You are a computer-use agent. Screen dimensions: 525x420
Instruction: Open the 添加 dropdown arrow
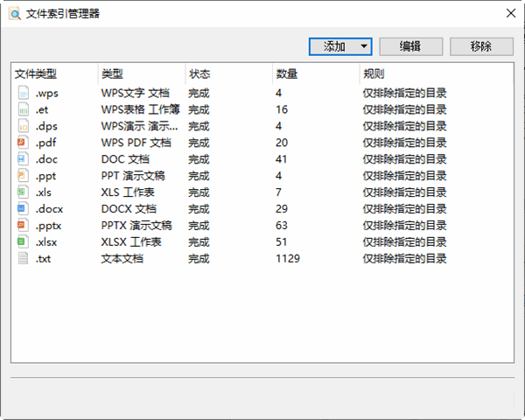(364, 46)
